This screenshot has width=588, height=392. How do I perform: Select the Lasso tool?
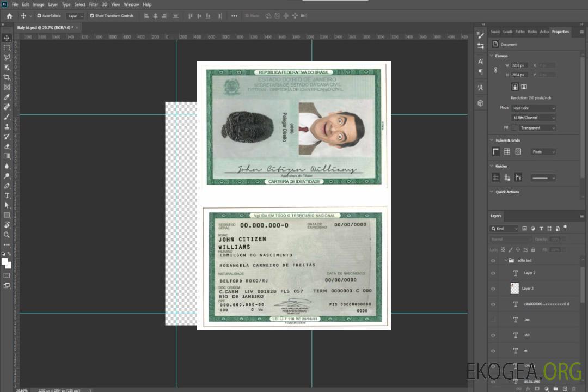(7, 57)
